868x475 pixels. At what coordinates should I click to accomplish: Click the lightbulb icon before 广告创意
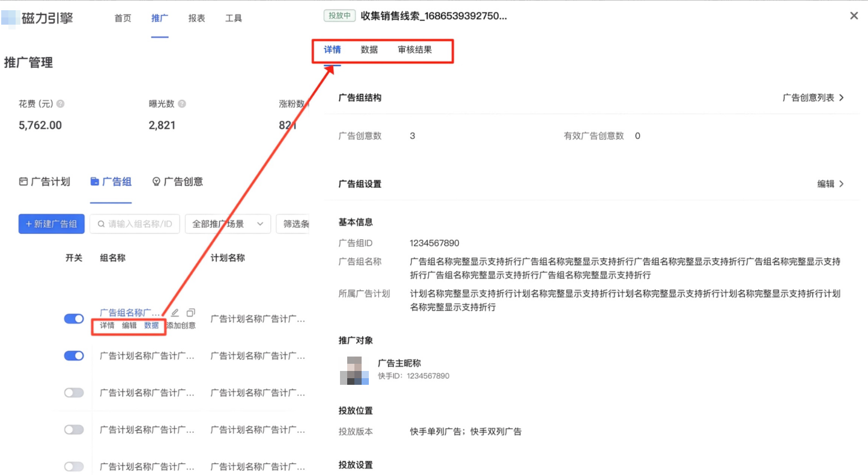point(157,182)
